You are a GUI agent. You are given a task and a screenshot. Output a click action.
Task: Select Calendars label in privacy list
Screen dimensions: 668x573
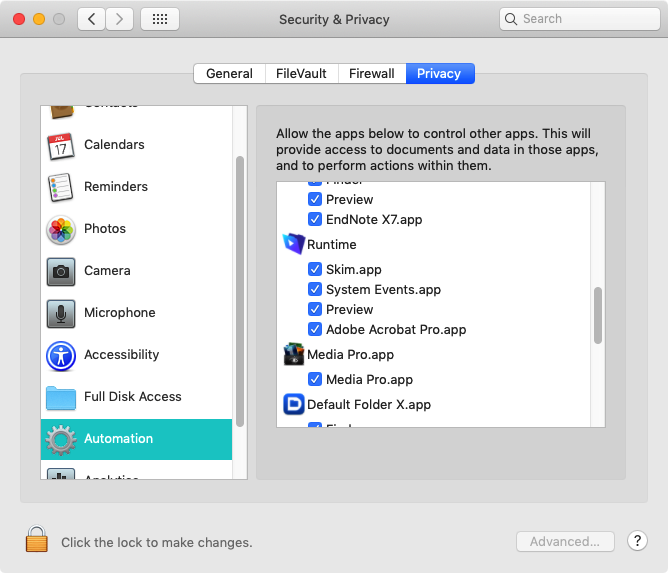point(114,145)
